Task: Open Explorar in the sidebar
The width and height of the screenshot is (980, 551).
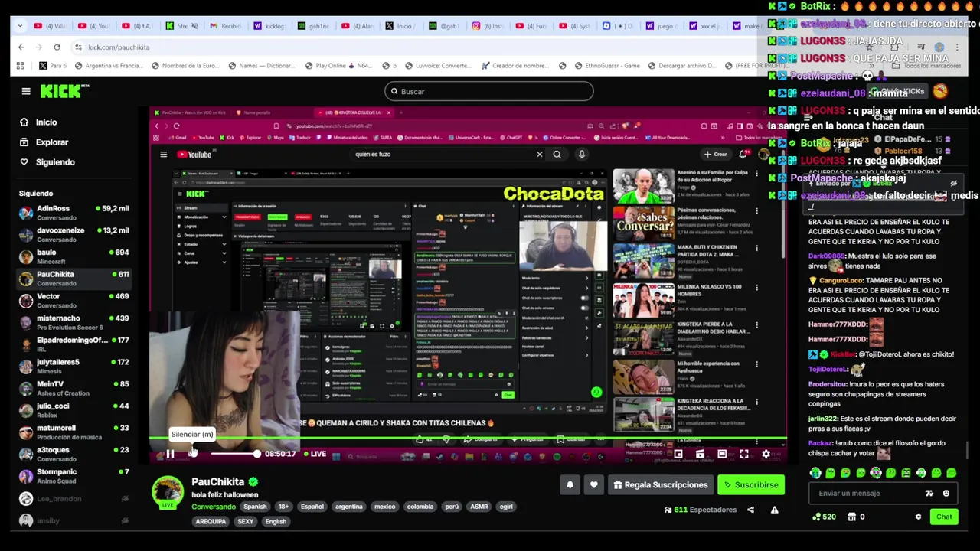Action: (51, 142)
